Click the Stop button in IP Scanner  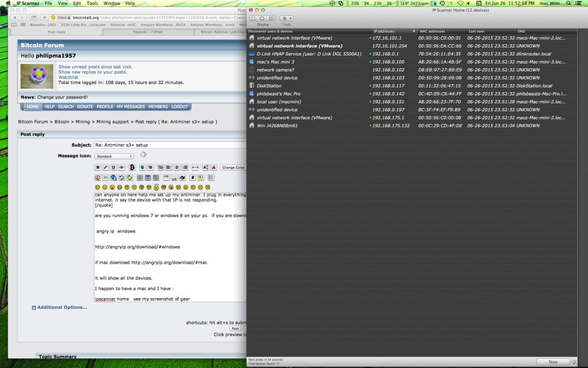[553, 361]
